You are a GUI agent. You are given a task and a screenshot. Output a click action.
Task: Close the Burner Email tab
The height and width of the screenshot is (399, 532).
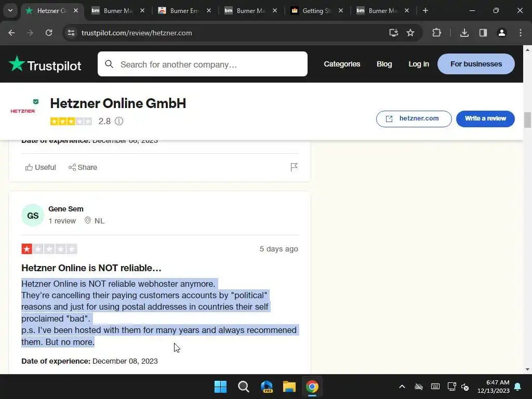pyautogui.click(x=209, y=10)
